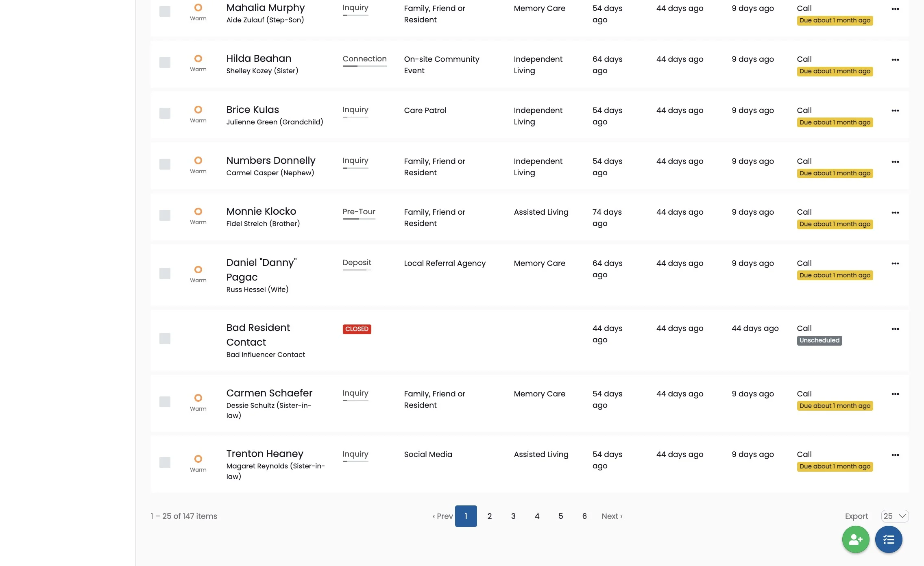Open more options for Trenton Heaney row
This screenshot has width=924, height=566.
pyautogui.click(x=895, y=455)
